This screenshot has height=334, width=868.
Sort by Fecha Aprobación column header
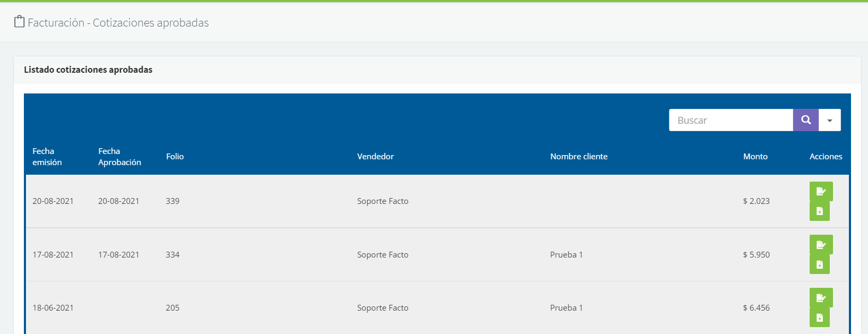(x=119, y=157)
